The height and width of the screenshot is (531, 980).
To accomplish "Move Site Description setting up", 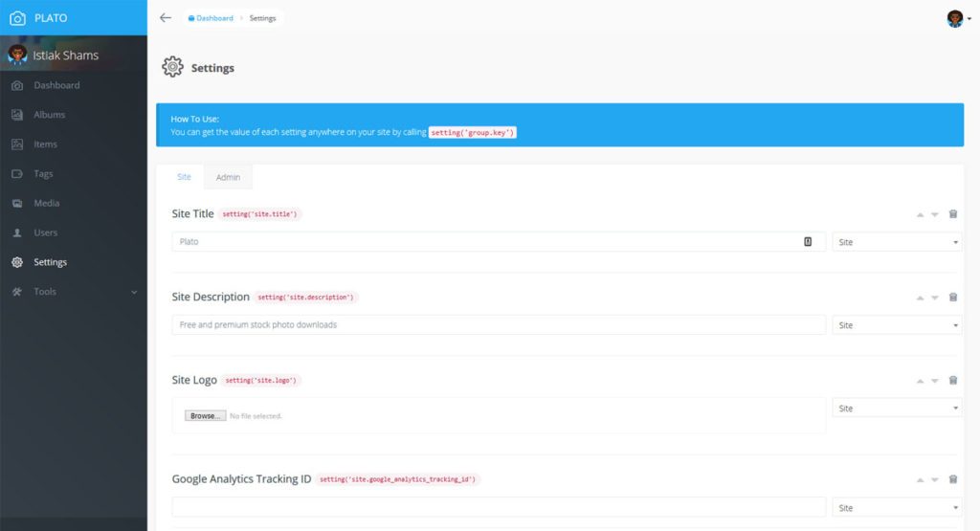I will (x=920, y=298).
